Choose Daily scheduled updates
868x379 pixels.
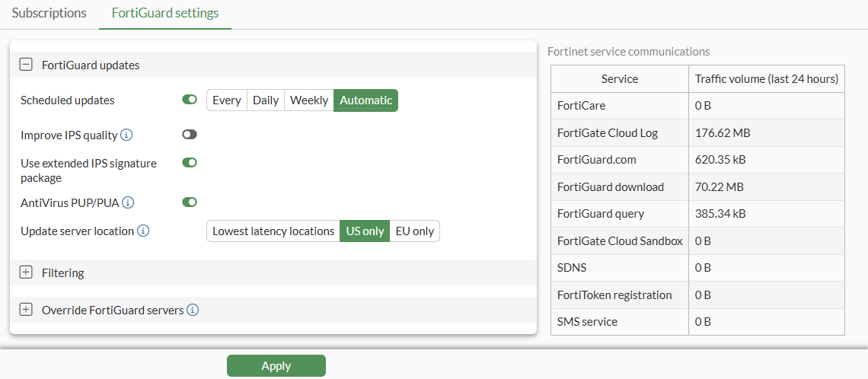[265, 100]
